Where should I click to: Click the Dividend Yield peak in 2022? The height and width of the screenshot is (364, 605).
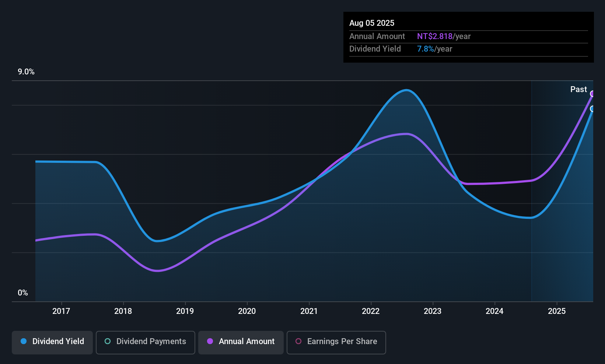(x=406, y=90)
